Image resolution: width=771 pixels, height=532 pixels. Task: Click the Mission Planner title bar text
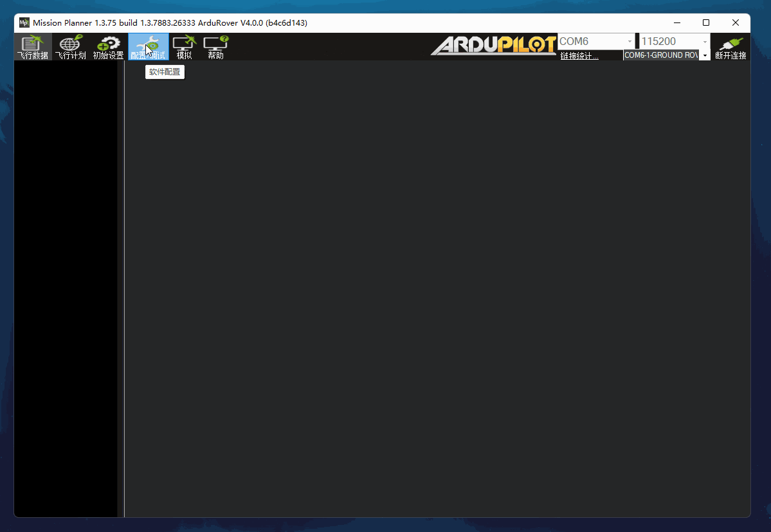click(170, 22)
